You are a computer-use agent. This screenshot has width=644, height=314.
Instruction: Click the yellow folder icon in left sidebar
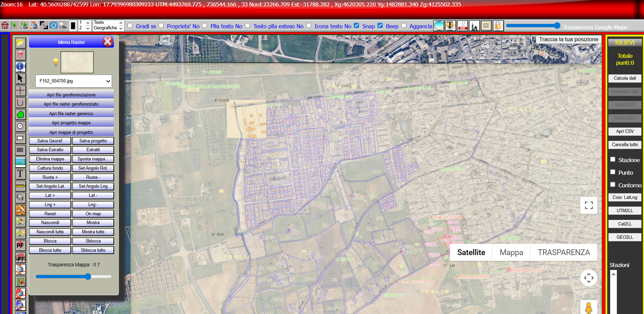pyautogui.click(x=20, y=43)
